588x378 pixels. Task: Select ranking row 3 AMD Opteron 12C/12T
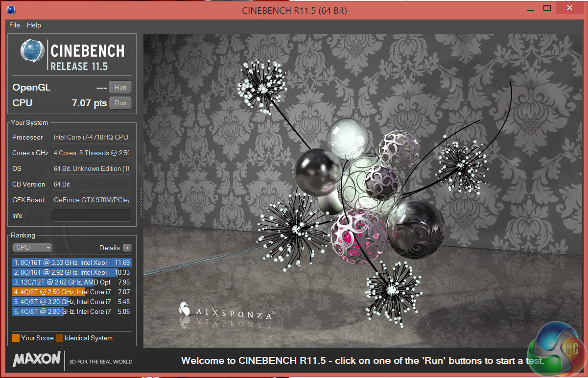[x=72, y=282]
